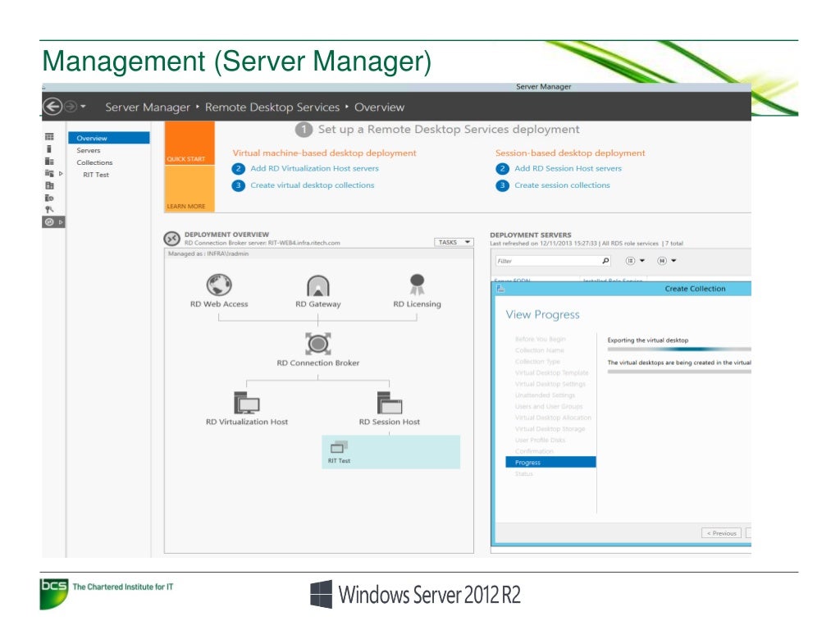Click the Collection Name wizard step

pyautogui.click(x=540, y=350)
